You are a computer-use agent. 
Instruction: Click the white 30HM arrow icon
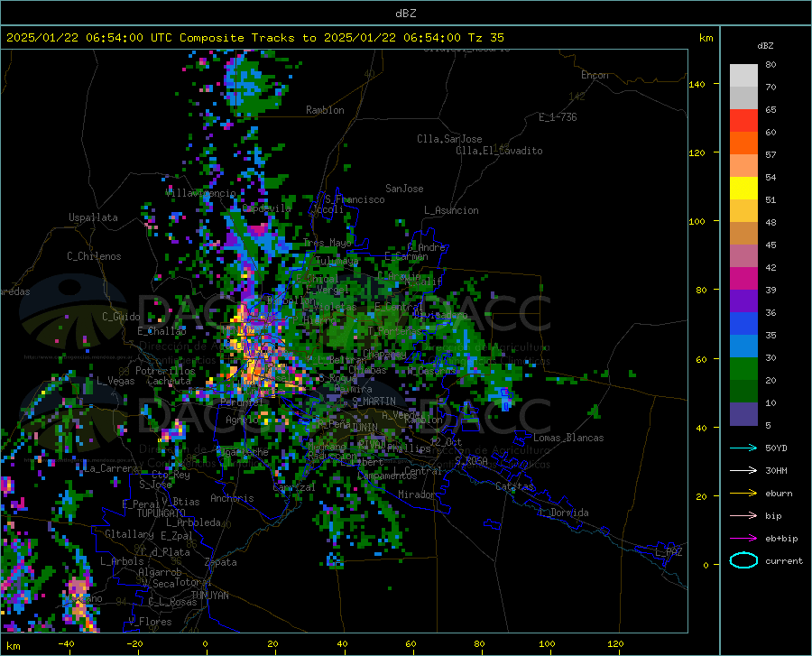click(743, 471)
